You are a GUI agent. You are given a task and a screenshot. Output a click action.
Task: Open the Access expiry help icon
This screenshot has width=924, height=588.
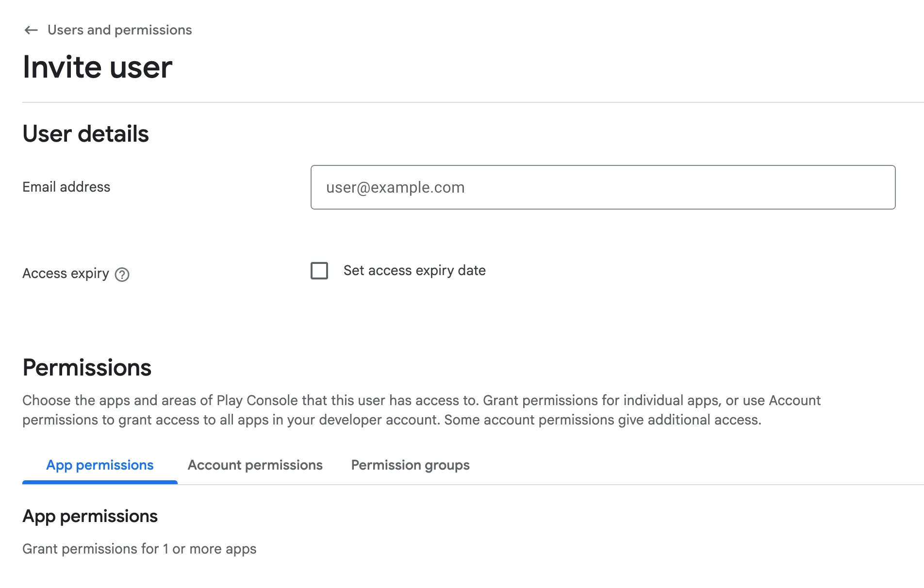122,275
